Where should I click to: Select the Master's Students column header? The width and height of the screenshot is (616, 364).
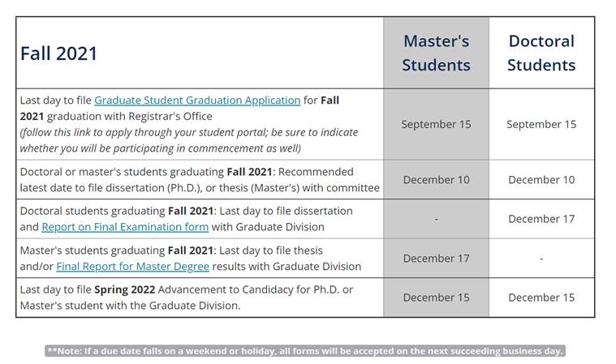(x=436, y=53)
